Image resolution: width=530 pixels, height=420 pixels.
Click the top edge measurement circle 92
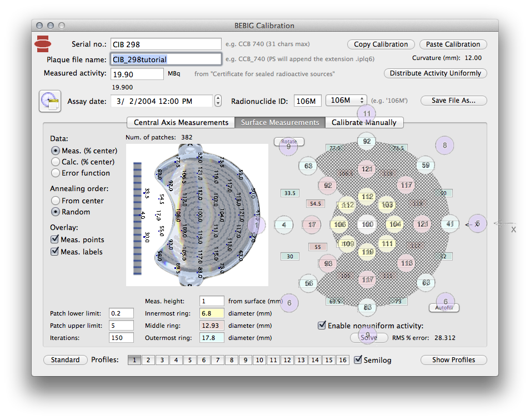pos(367,141)
